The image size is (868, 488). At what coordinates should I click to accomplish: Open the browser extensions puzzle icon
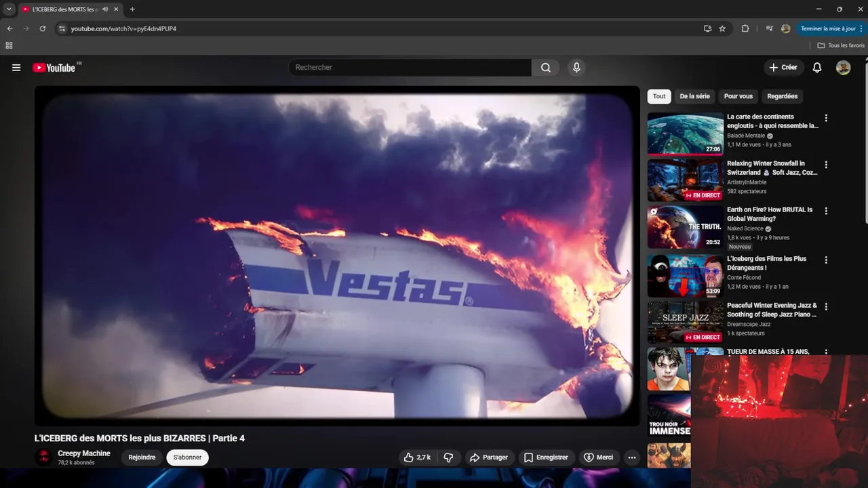745,28
